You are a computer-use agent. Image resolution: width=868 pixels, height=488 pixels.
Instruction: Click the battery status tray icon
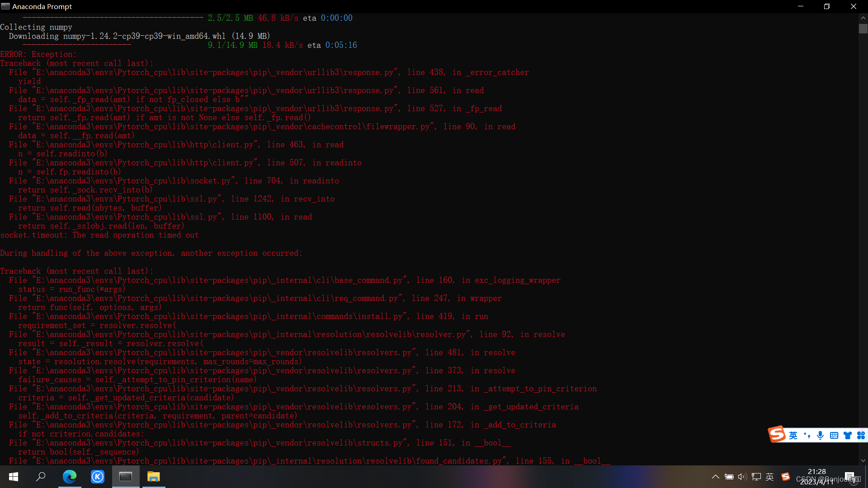729,477
